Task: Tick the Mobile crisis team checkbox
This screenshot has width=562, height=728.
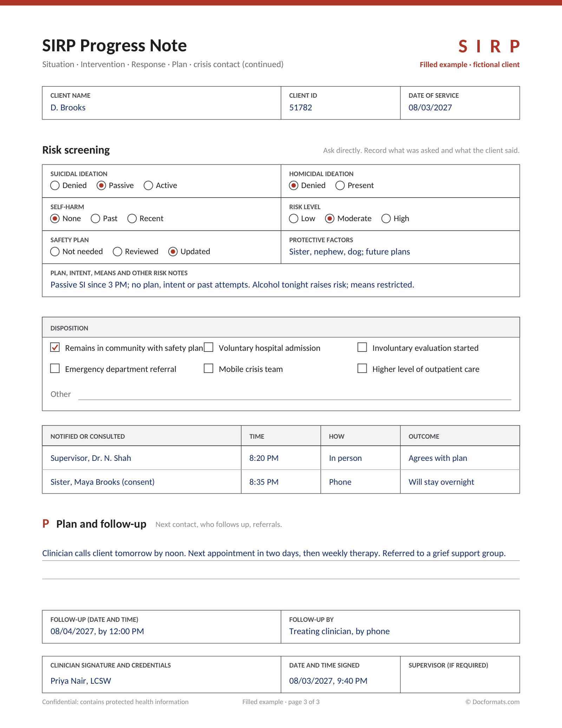Action: point(209,368)
